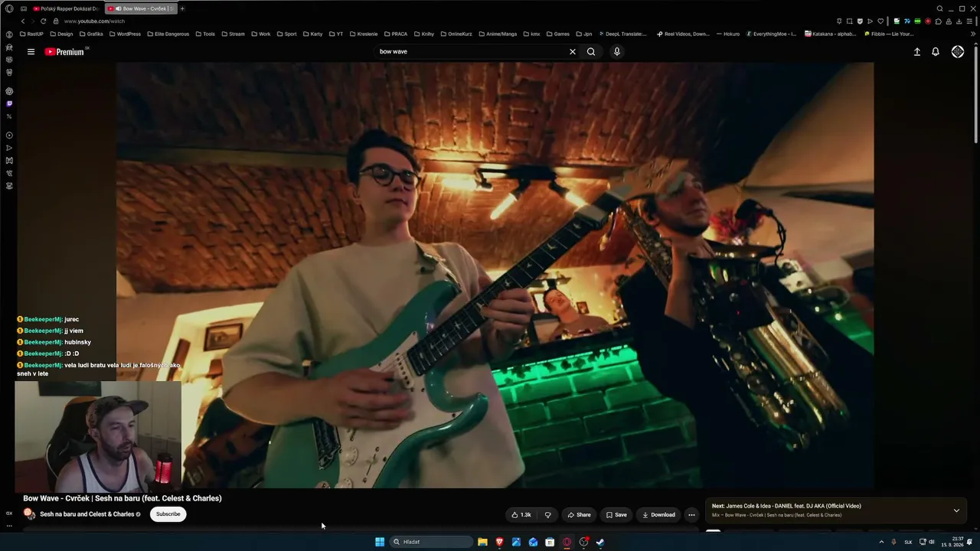The image size is (980, 551).
Task: Share the video
Action: pyautogui.click(x=579, y=515)
